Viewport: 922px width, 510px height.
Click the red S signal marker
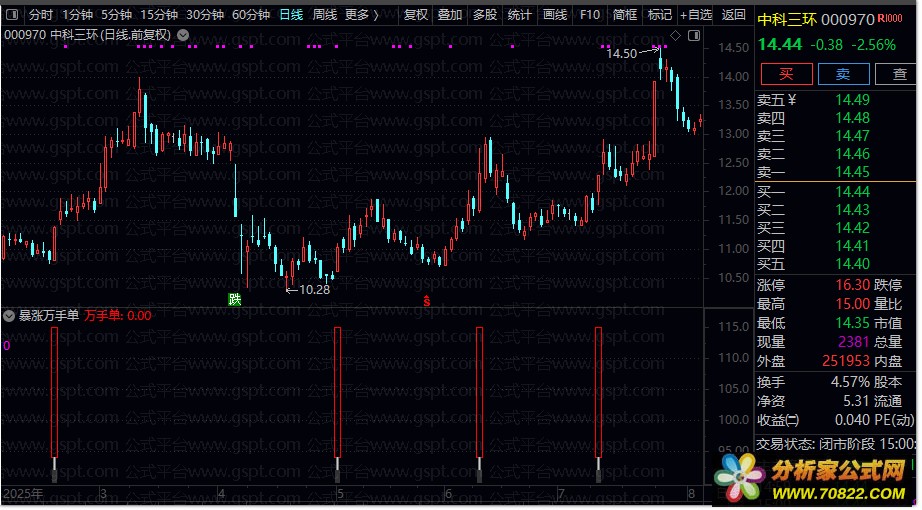point(427,301)
